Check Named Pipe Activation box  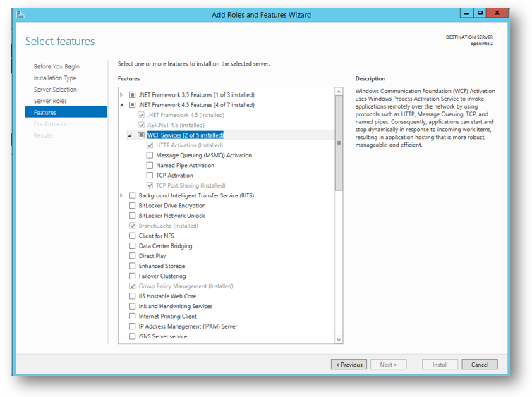point(150,166)
